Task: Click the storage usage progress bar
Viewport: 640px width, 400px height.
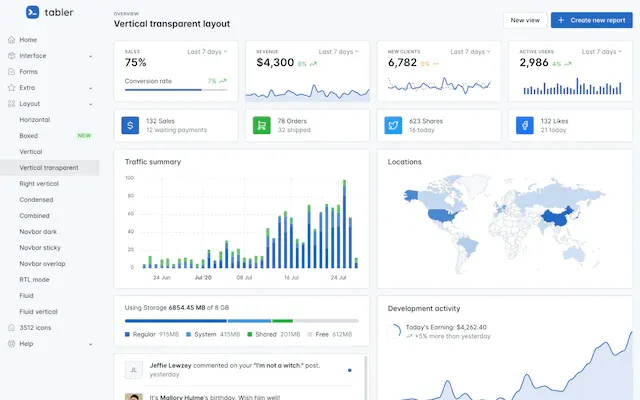Action: tap(242, 321)
